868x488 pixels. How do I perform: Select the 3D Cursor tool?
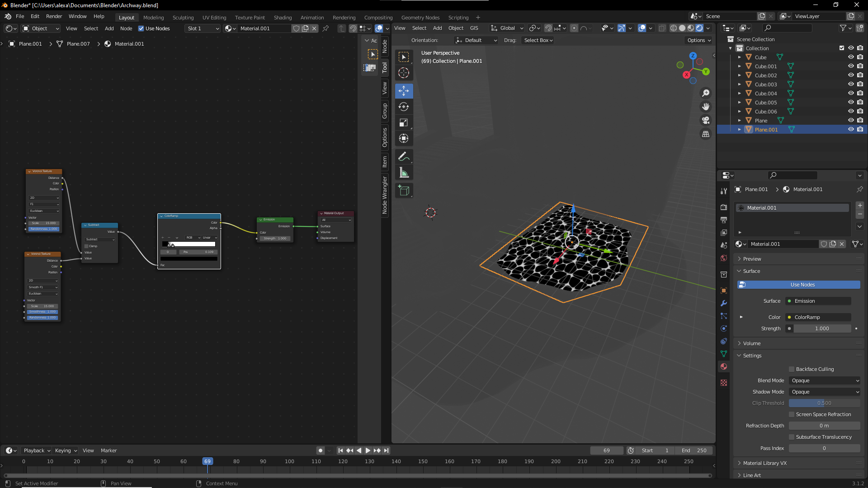click(404, 73)
